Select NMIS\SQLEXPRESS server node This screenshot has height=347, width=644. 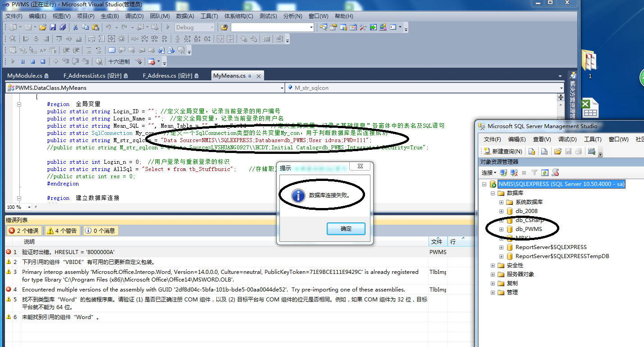(561, 184)
